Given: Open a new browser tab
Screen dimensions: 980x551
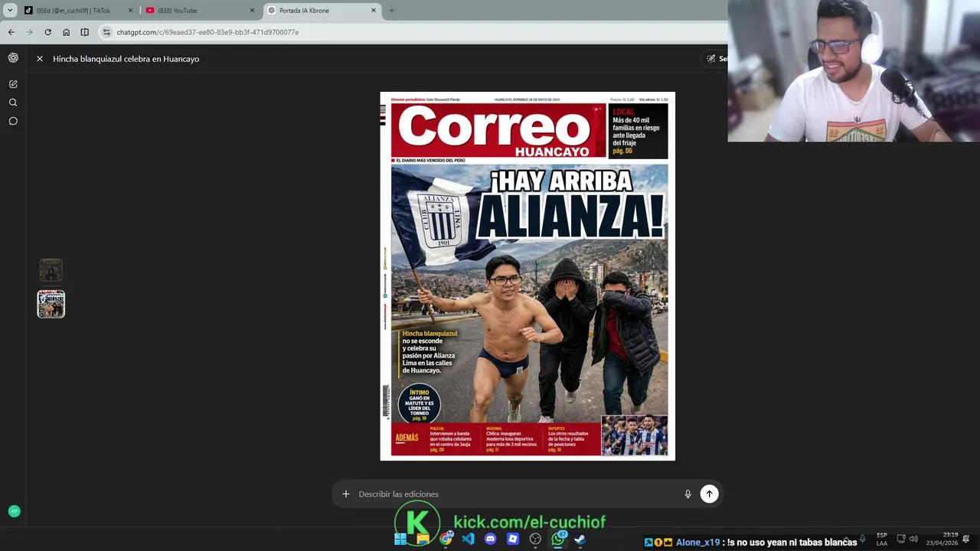Looking at the screenshot, I should [392, 11].
